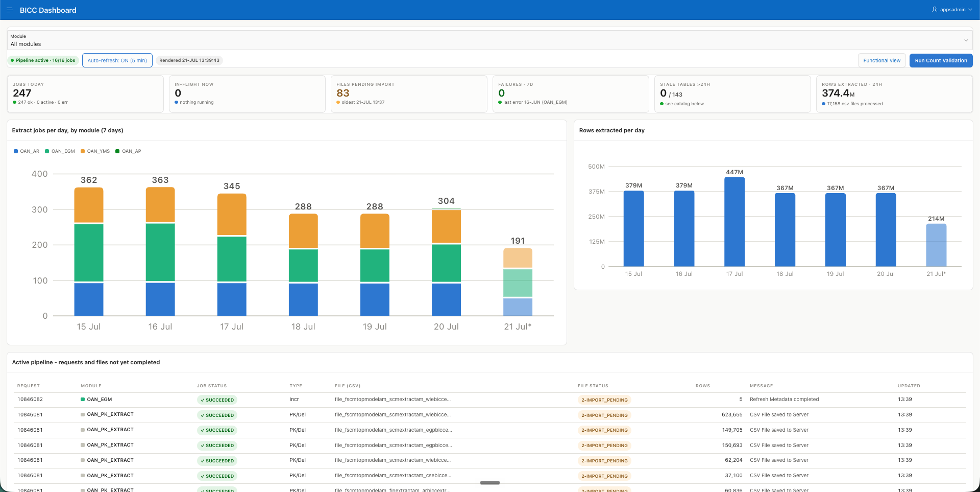This screenshot has height=492, width=980.
Task: Click the OAN_AP green legend icon
Action: (x=117, y=151)
